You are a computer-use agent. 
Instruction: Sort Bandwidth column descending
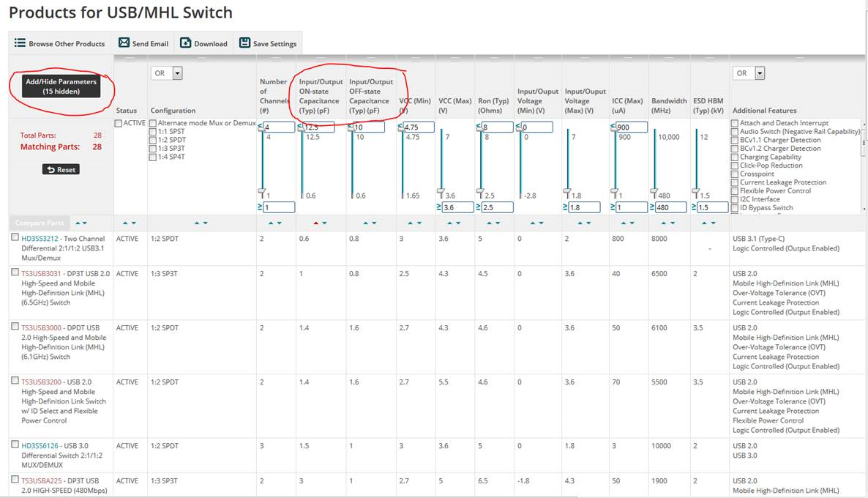672,223
